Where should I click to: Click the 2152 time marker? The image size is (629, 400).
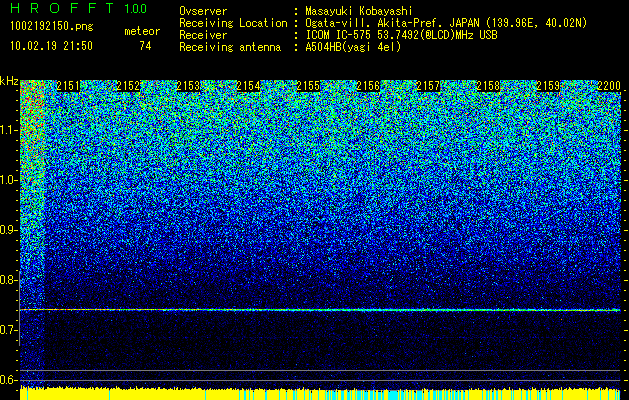pos(128,86)
